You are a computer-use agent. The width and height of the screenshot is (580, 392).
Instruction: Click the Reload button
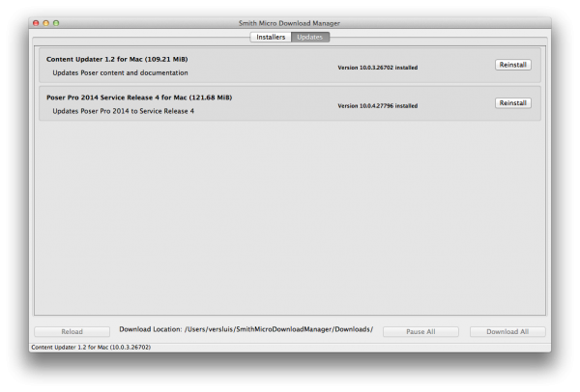[x=72, y=331]
